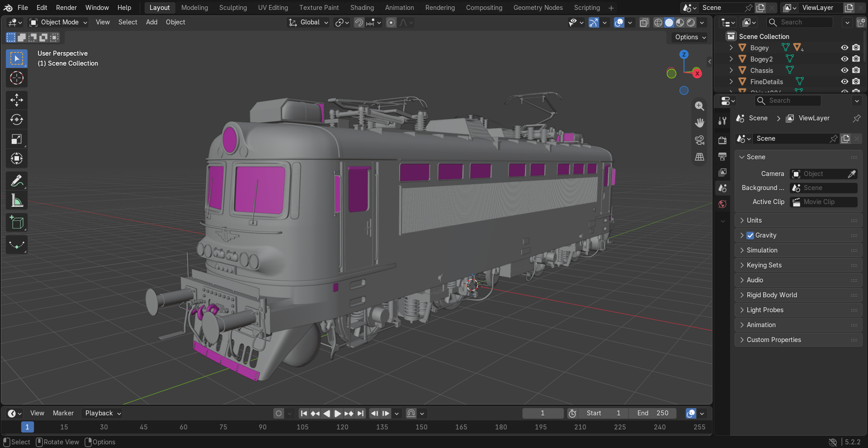The width and height of the screenshot is (868, 448).
Task: Switch to the Shading workspace tab
Action: coord(362,8)
